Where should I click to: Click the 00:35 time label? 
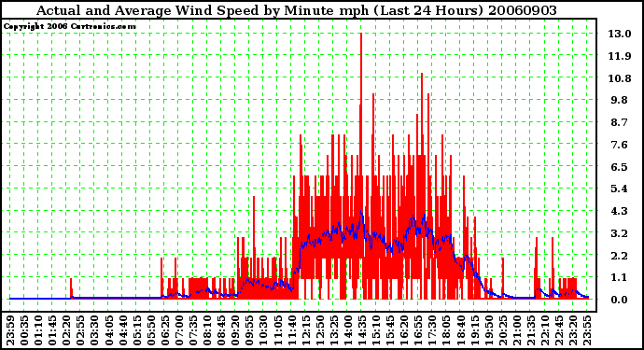[24, 330]
